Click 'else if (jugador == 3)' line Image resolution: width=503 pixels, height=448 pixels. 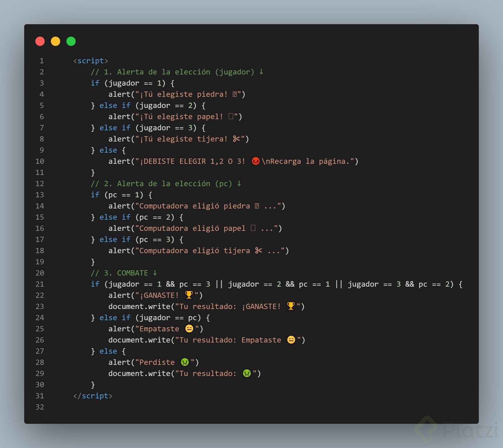tap(148, 128)
